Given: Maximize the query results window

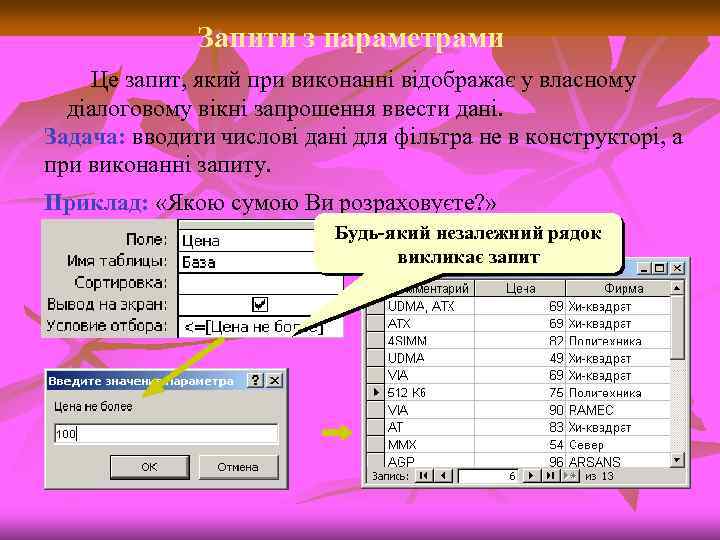Looking at the screenshot, I should click(659, 268).
